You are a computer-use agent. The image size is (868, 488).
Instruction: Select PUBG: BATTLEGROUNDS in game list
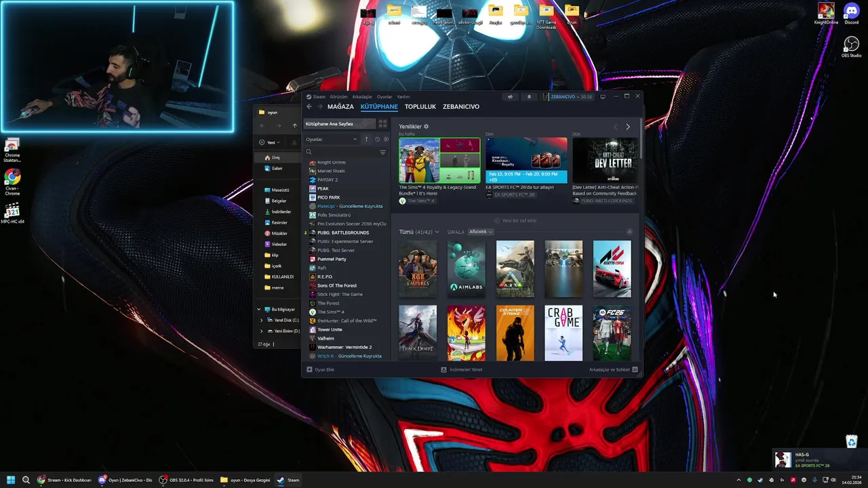pos(343,232)
